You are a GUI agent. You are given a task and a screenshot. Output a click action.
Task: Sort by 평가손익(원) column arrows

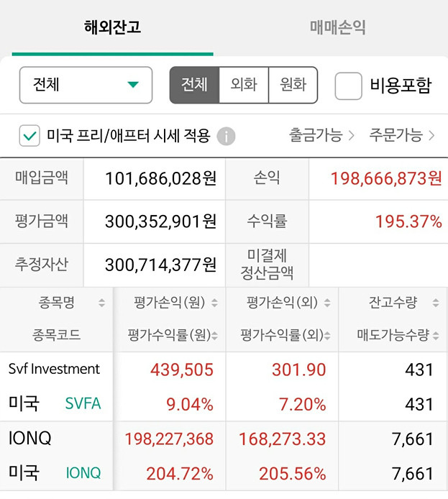215,303
